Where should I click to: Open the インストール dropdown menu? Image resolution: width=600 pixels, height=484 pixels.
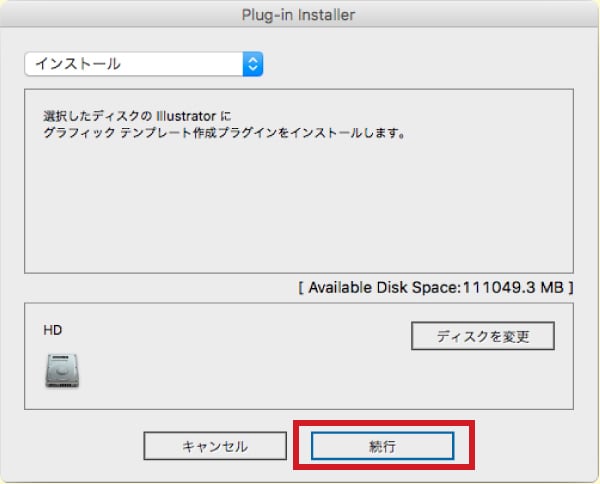[x=143, y=64]
